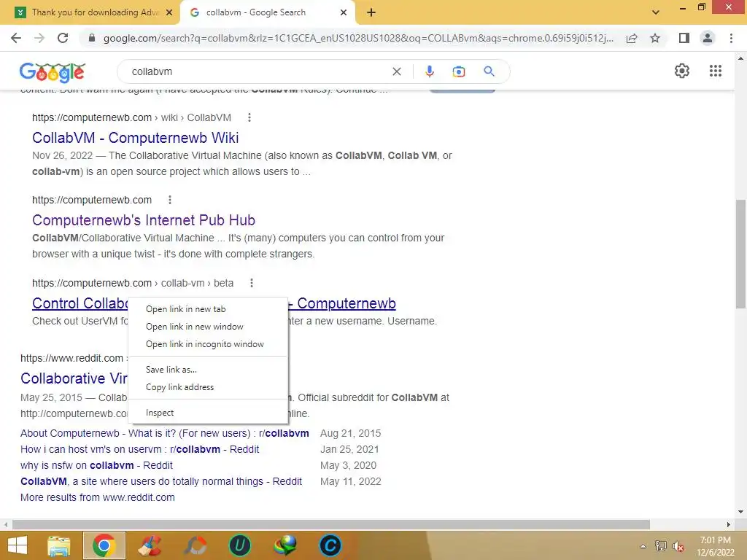This screenshot has width=747, height=560.
Task: Open the blue C app in taskbar
Action: click(330, 545)
